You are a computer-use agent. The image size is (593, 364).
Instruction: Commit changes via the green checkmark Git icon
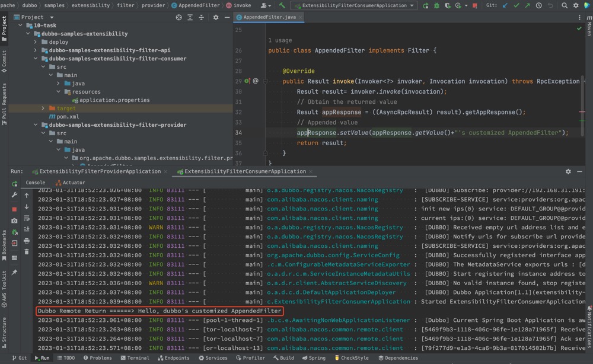click(516, 5)
